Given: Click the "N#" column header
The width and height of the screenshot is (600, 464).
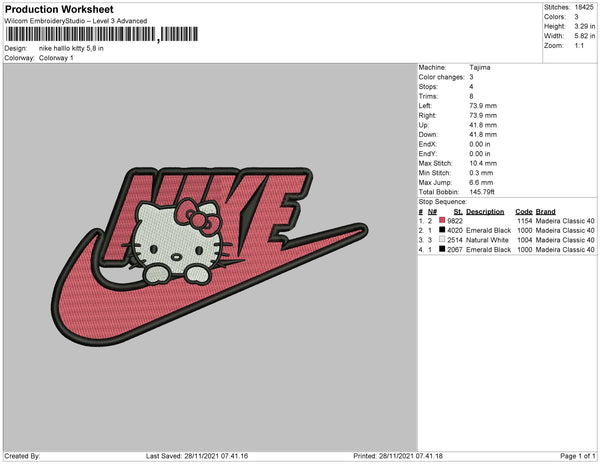Looking at the screenshot, I should tap(432, 212).
